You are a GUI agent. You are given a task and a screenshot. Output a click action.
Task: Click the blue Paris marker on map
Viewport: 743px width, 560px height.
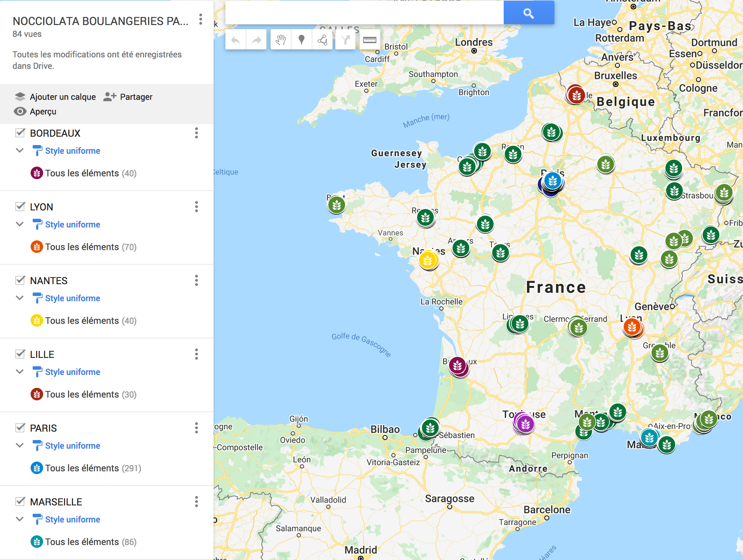coord(553,181)
